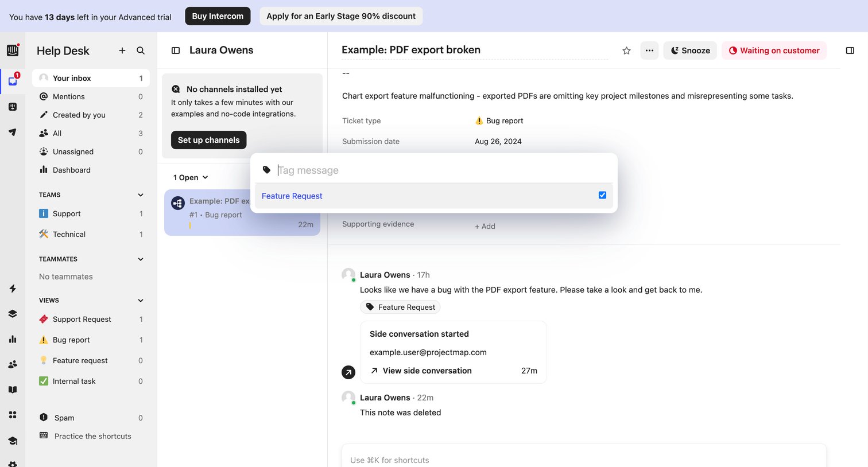
Task: Click the Buy Intercom button
Action: click(218, 16)
